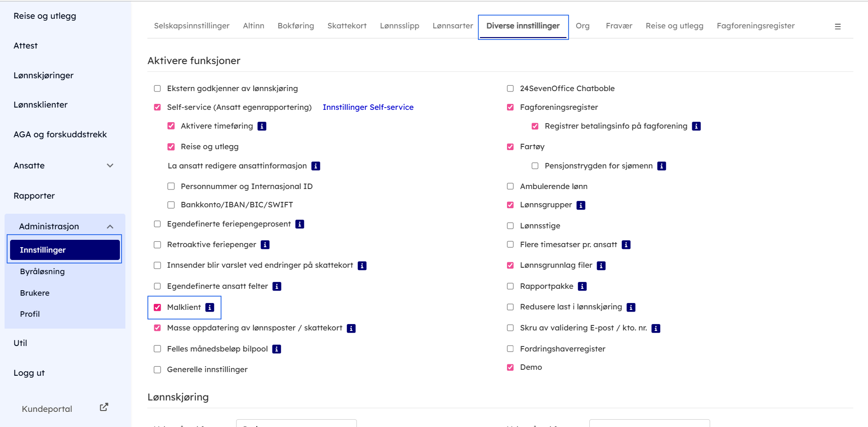
Task: Click external link icon beside Kundeportal
Action: (x=104, y=407)
